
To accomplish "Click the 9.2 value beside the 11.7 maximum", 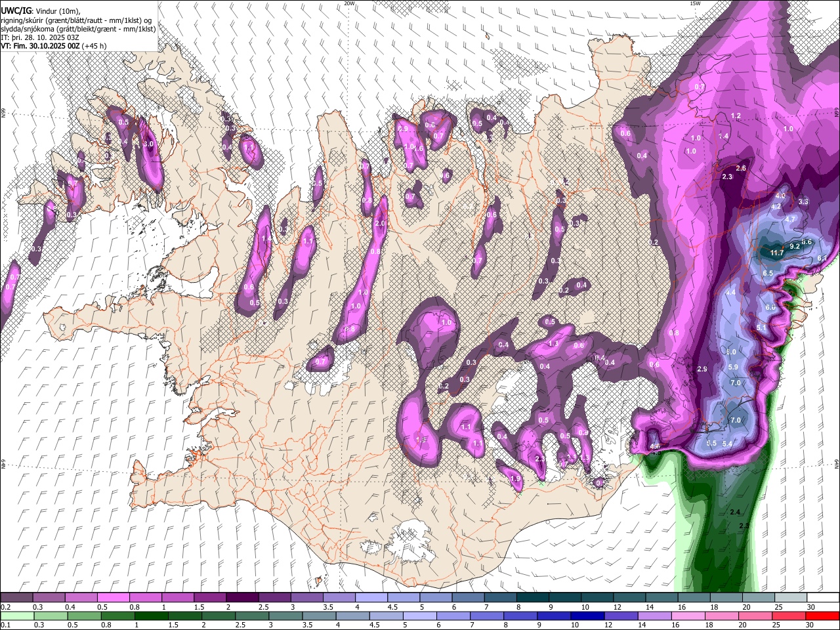I will (795, 247).
